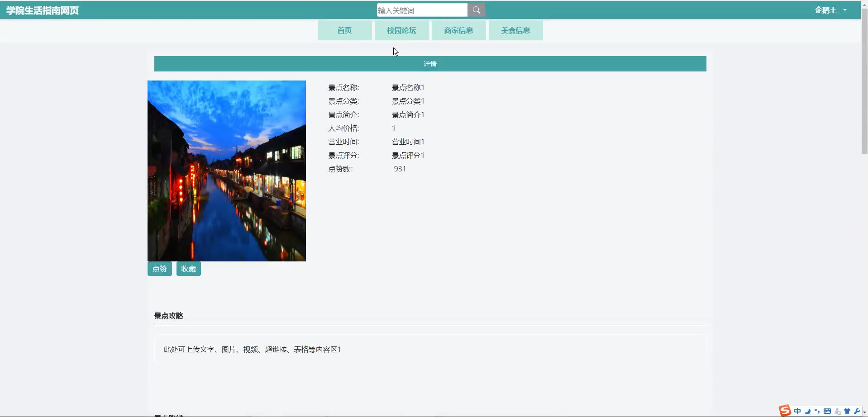868x417 pixels.
Task: Click the Sogou account person icon
Action: 838,411
